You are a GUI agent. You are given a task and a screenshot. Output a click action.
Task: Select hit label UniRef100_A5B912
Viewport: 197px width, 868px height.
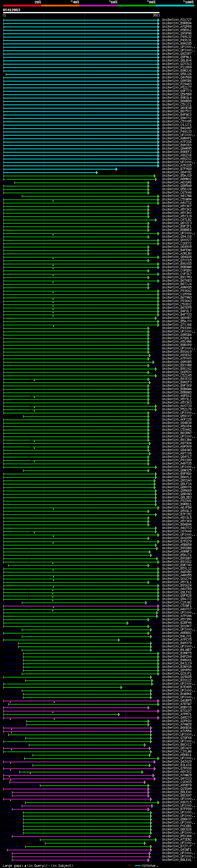[x=177, y=30]
